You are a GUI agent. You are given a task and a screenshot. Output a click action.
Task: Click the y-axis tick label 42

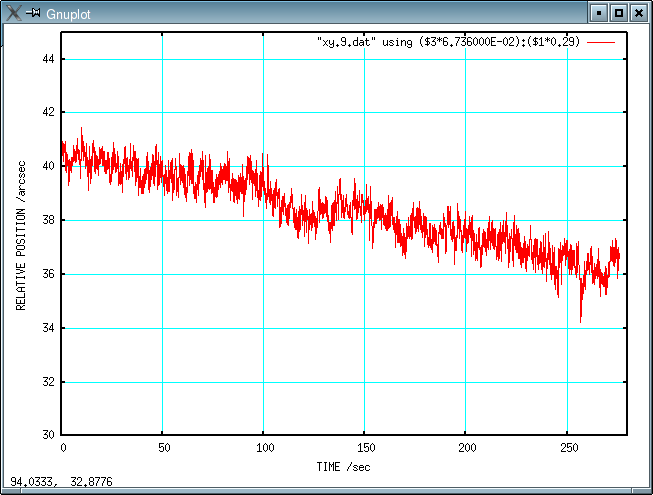(48, 112)
